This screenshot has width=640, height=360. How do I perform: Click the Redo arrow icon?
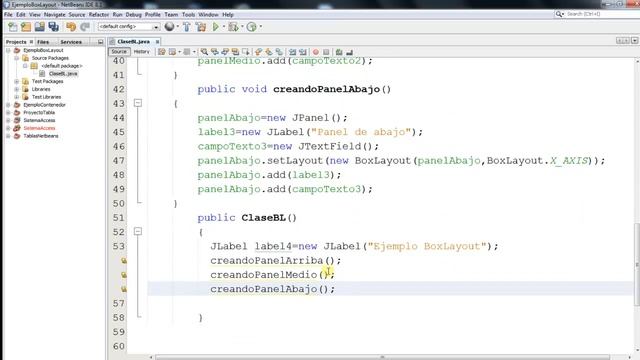[85, 27]
